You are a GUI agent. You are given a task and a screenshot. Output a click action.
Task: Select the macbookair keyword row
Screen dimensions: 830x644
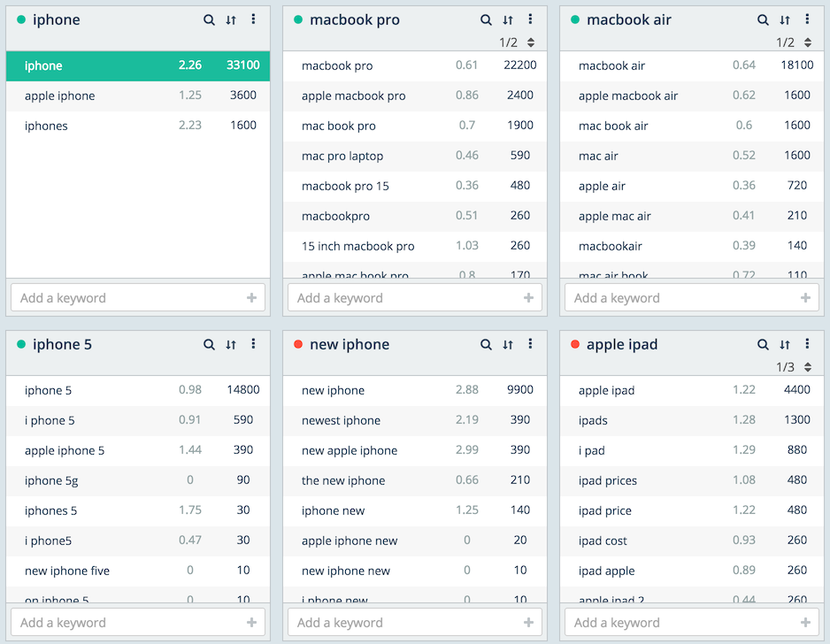point(692,246)
